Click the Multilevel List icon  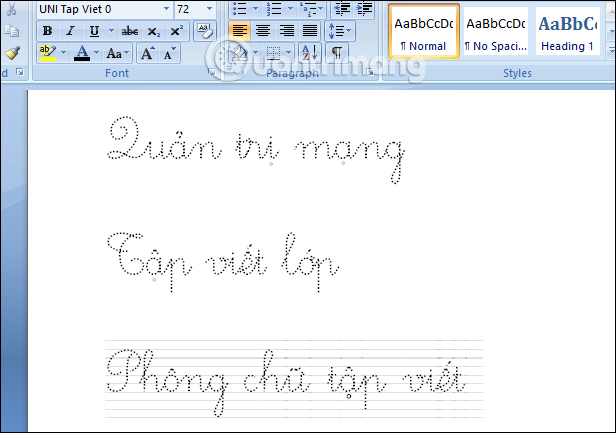coord(308,9)
